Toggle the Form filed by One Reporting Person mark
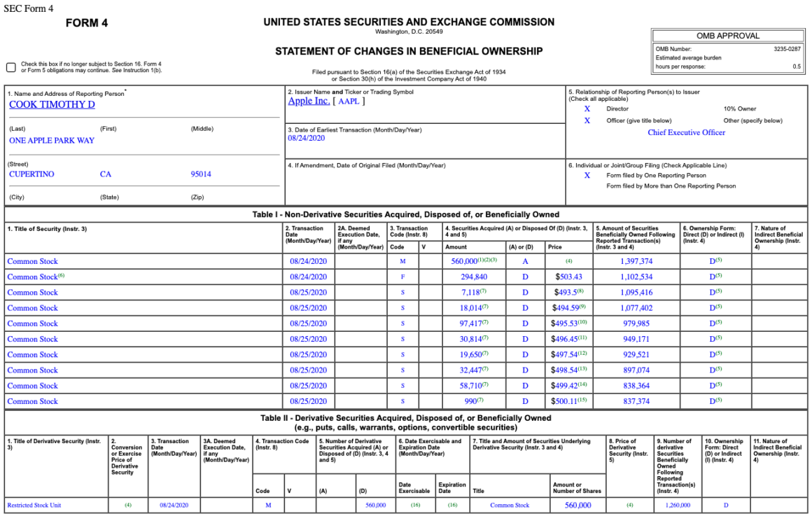Image resolution: width=812 pixels, height=516 pixels. [587, 175]
